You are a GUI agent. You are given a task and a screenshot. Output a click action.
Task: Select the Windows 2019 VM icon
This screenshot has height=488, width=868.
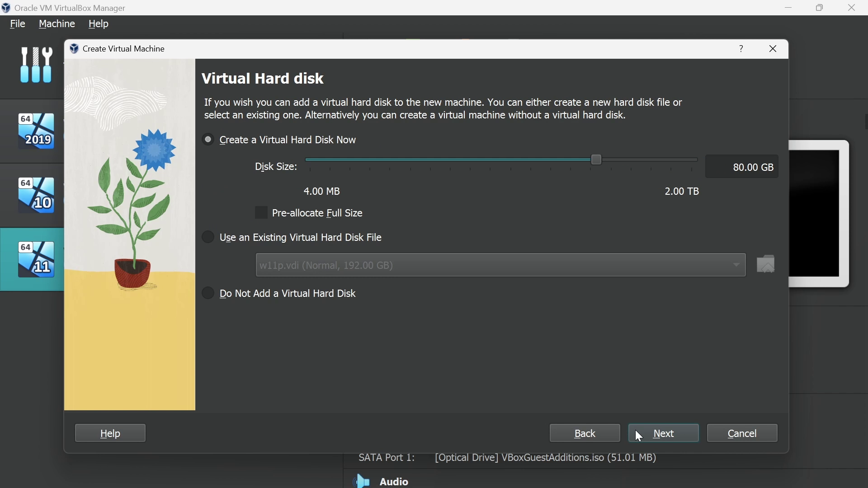pos(36,131)
